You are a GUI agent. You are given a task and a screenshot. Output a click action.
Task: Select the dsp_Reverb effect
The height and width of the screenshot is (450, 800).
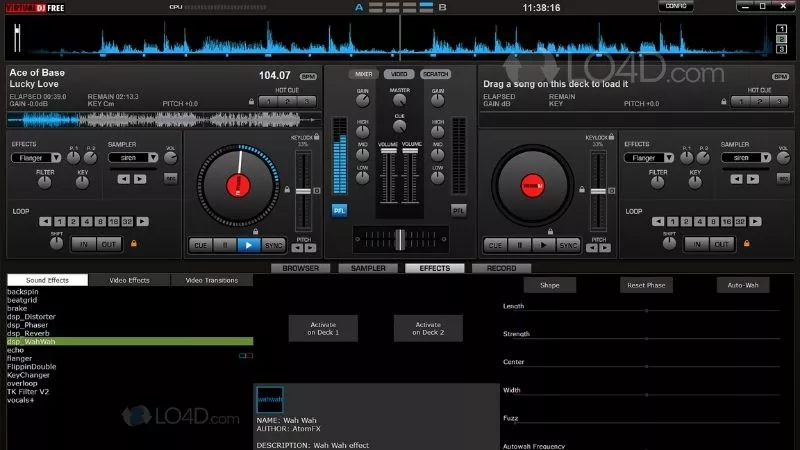(130, 333)
